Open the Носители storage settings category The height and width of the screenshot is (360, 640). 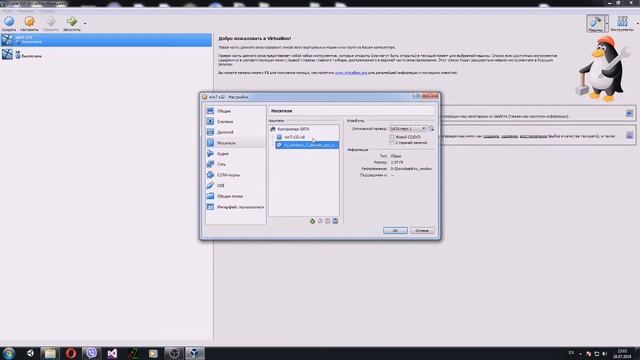point(236,143)
